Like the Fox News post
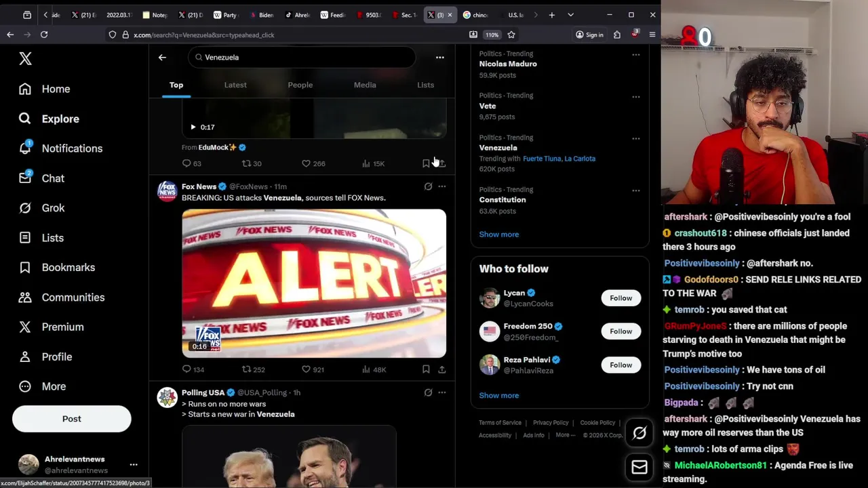This screenshot has width=868, height=488. click(313, 369)
